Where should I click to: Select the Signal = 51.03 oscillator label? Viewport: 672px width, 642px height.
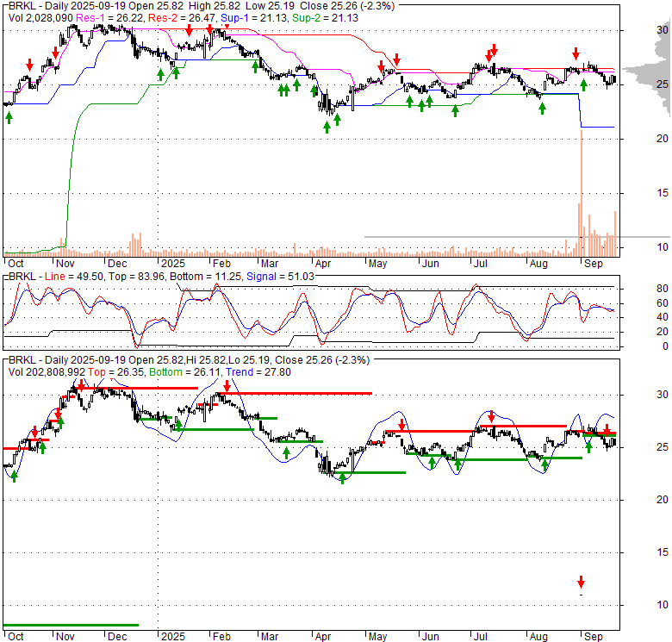[280, 277]
